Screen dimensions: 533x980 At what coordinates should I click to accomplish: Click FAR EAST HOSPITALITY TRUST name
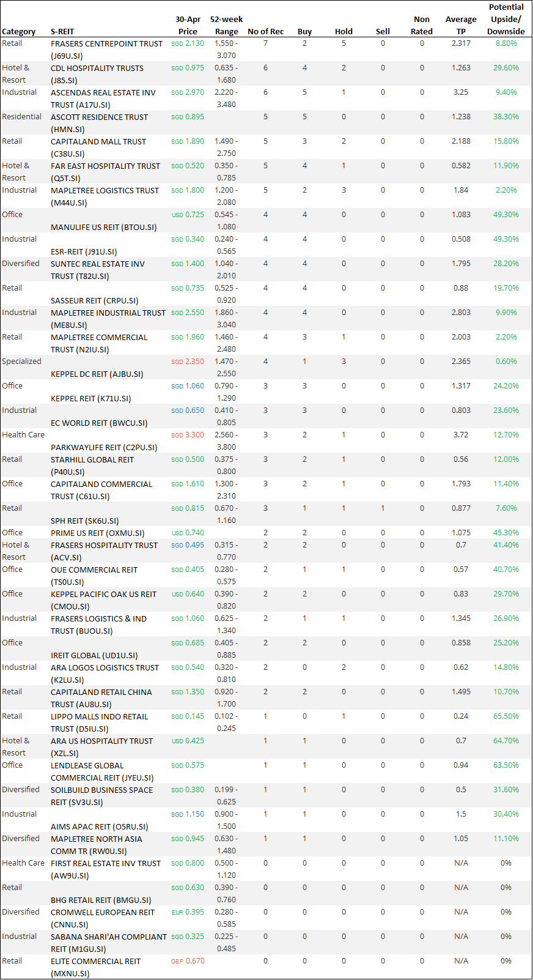(105, 172)
